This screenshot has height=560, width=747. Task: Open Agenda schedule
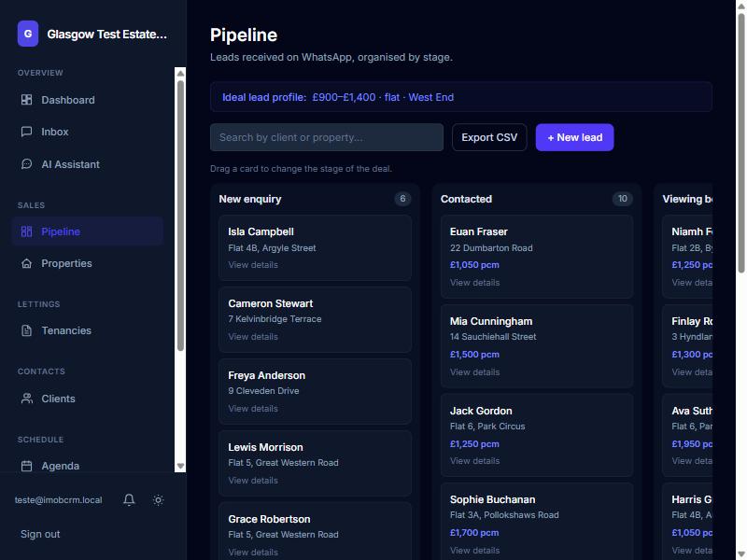tap(88, 466)
